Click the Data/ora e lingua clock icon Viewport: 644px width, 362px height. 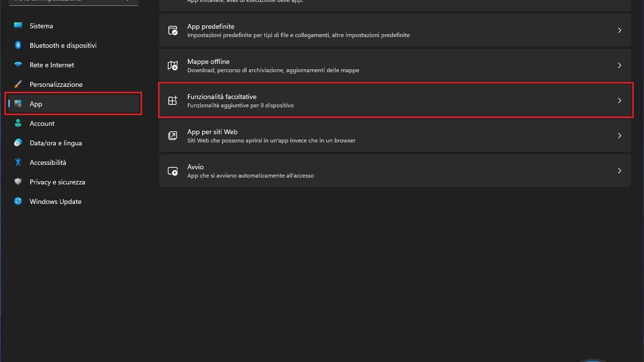[18, 143]
